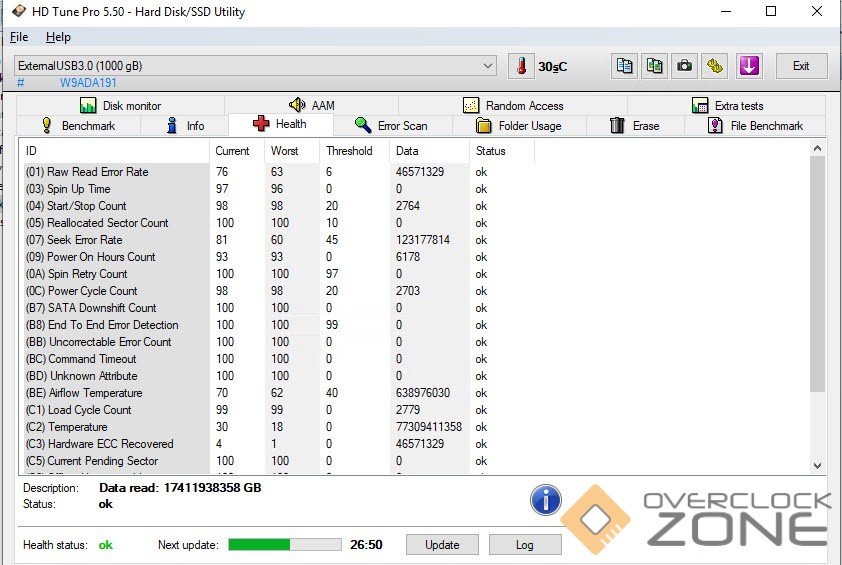Click the scrollbar up arrow
842x565 pixels.
(817, 148)
